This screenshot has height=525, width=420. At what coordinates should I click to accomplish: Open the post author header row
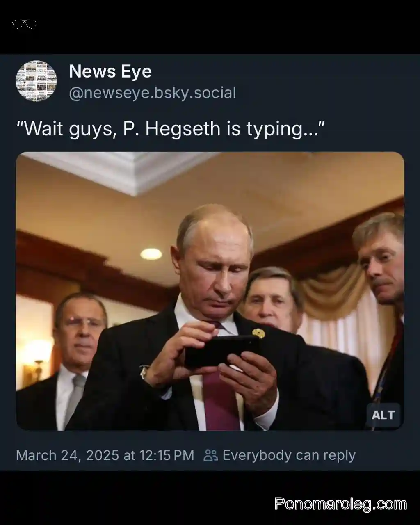[123, 81]
